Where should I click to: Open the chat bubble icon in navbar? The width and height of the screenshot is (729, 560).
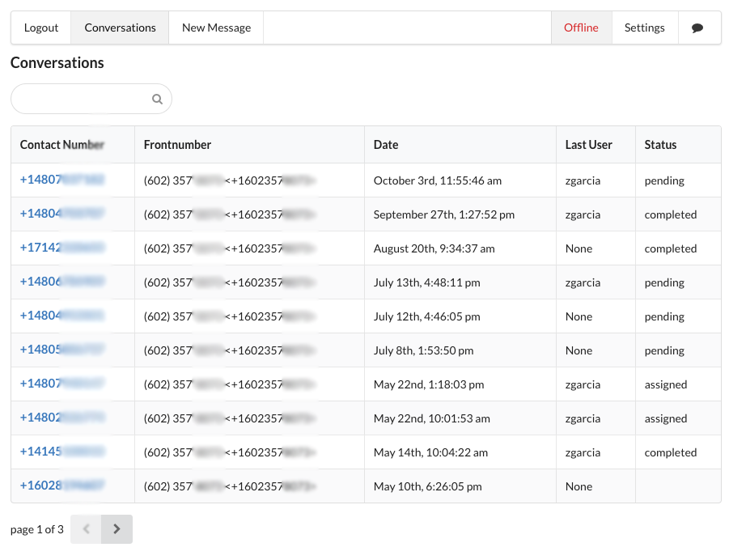click(697, 28)
